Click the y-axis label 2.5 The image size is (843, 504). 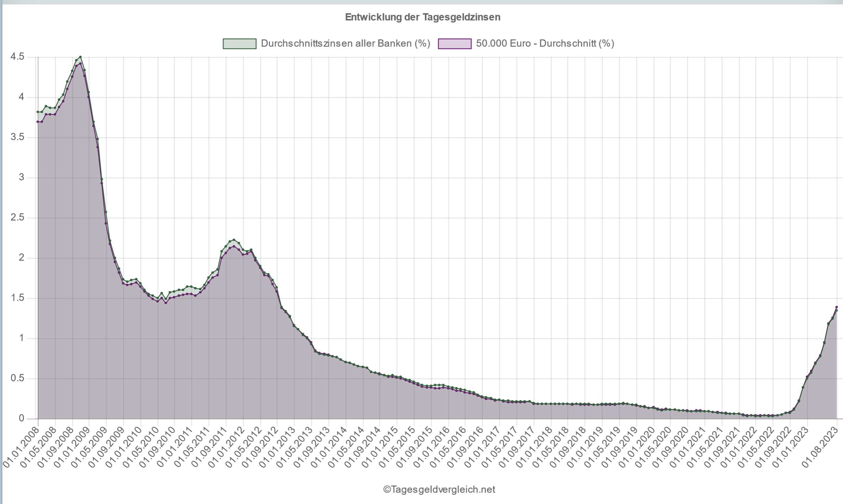click(17, 218)
